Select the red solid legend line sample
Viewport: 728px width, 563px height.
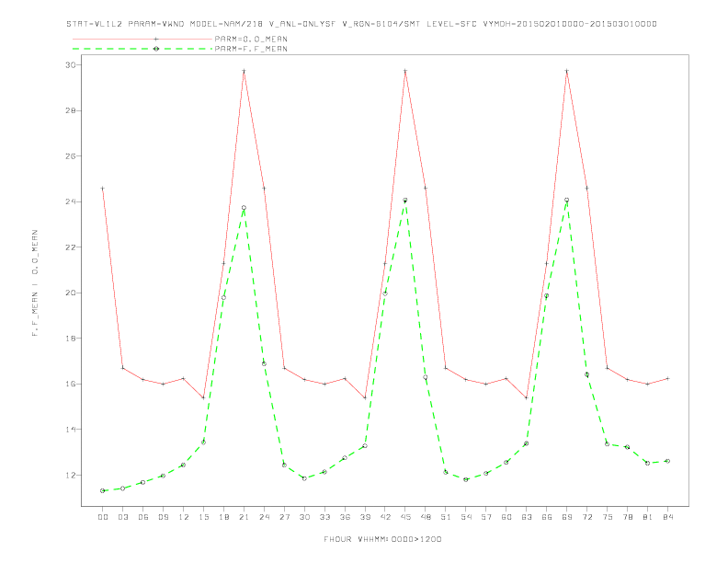point(142,39)
